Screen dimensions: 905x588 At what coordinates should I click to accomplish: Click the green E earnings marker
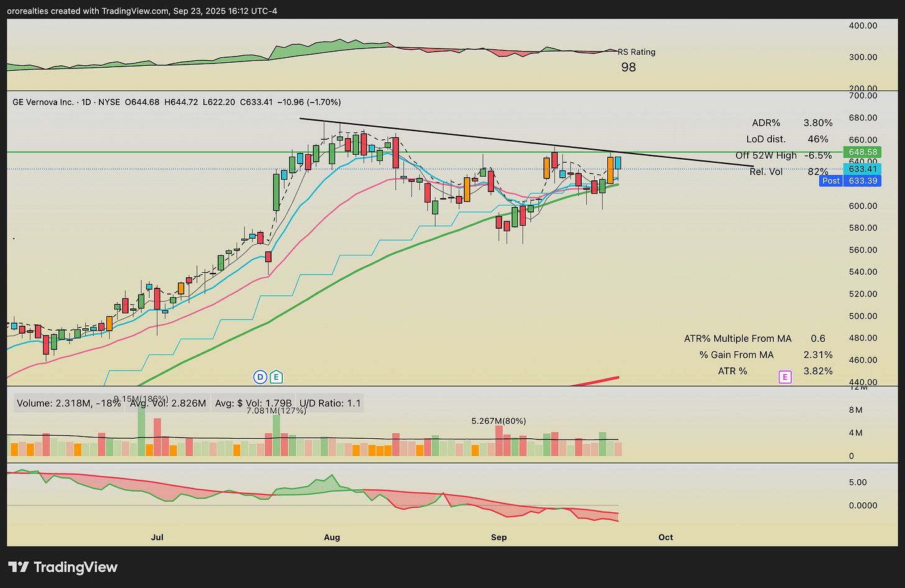276,377
